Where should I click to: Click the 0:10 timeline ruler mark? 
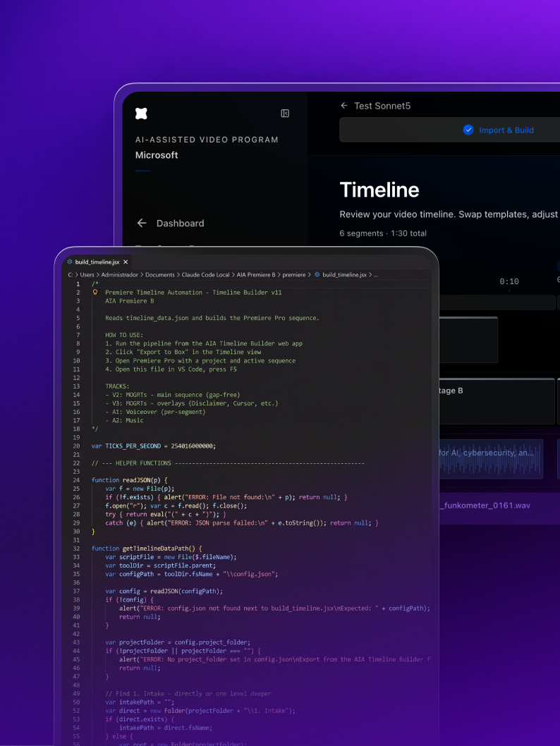[x=509, y=281]
